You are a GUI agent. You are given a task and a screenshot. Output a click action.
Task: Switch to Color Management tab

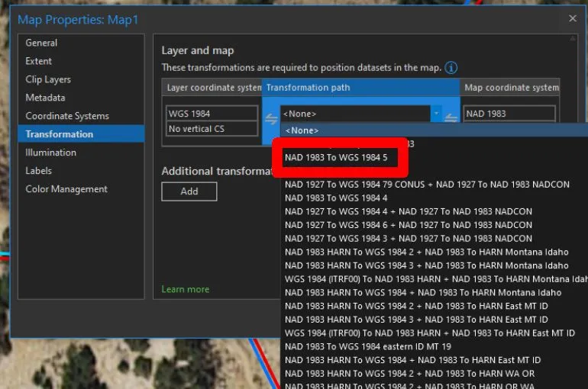click(x=66, y=189)
